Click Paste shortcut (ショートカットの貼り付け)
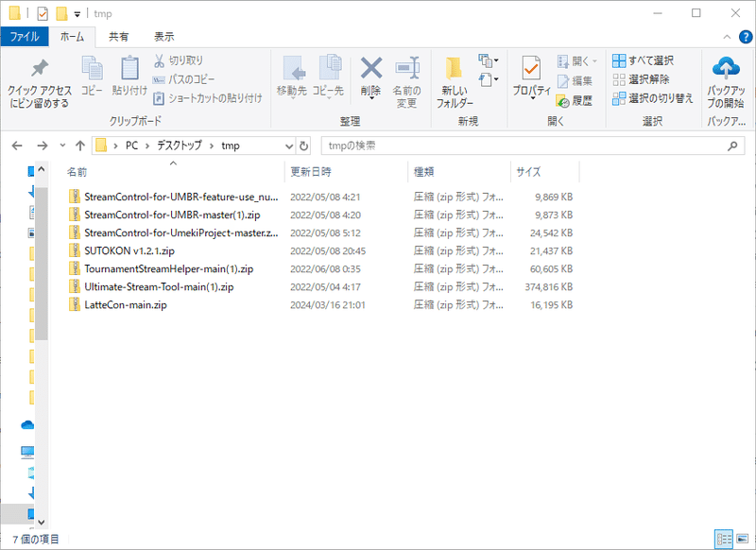This screenshot has width=756, height=550. (x=207, y=98)
